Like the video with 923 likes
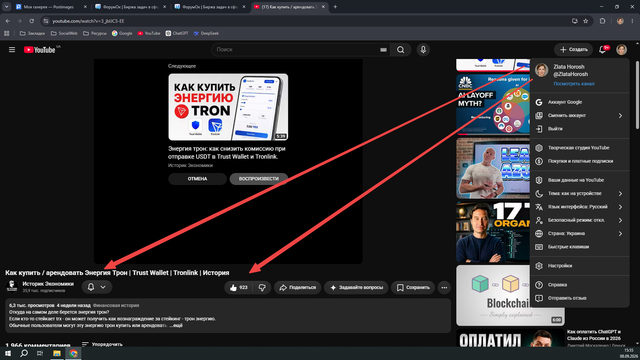640x360 pixels. pos(238,288)
